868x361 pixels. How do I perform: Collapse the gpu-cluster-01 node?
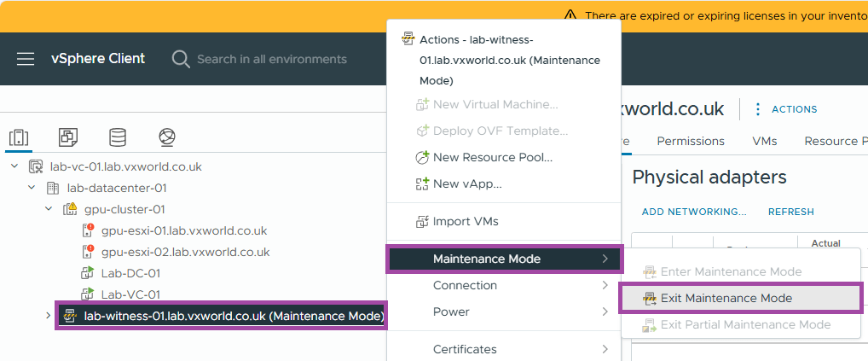tap(49, 209)
